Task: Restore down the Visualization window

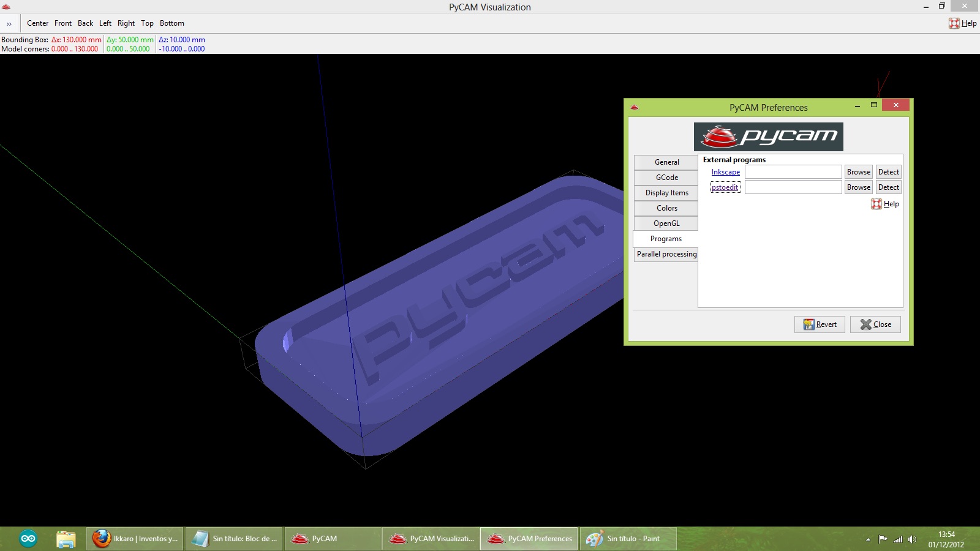Action: (x=942, y=6)
